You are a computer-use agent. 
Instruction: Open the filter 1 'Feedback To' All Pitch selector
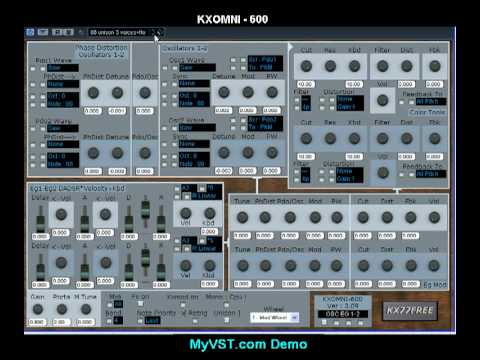coord(431,101)
